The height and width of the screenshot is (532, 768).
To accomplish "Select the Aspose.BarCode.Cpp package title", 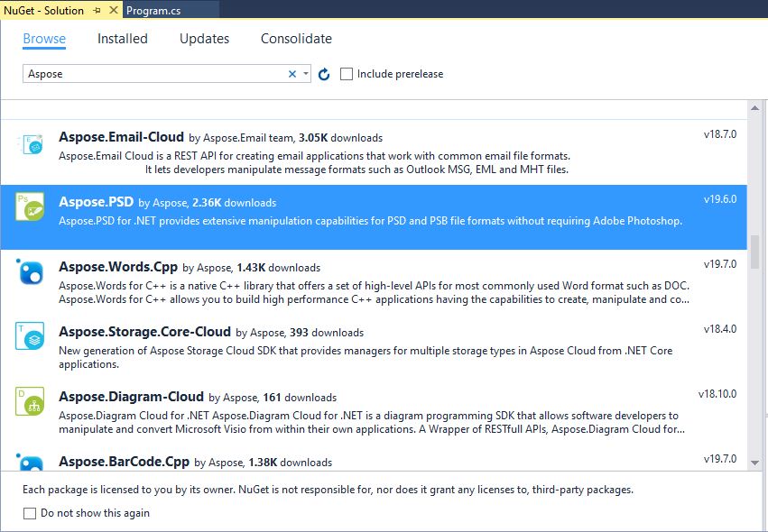I will click(x=124, y=462).
